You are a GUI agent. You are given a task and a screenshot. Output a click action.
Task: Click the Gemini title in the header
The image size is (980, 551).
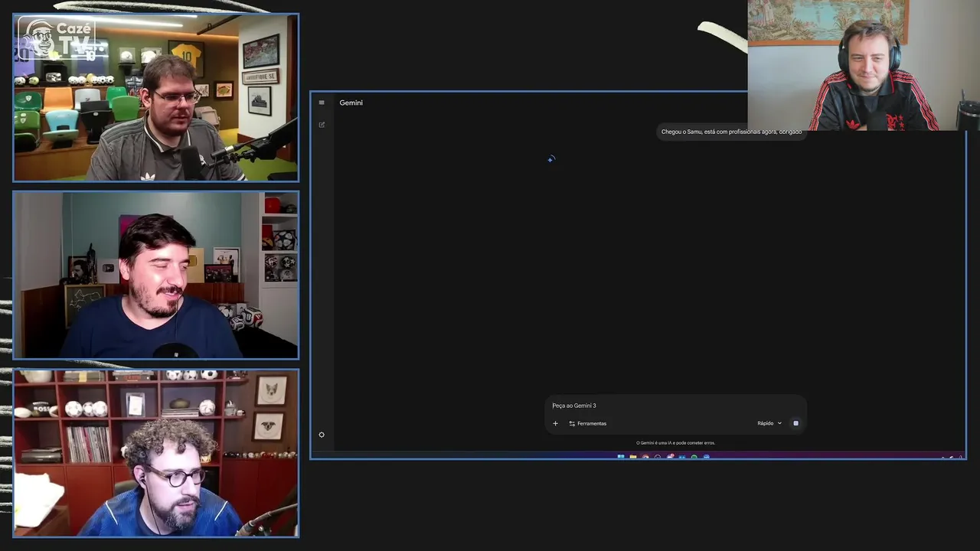(x=351, y=103)
